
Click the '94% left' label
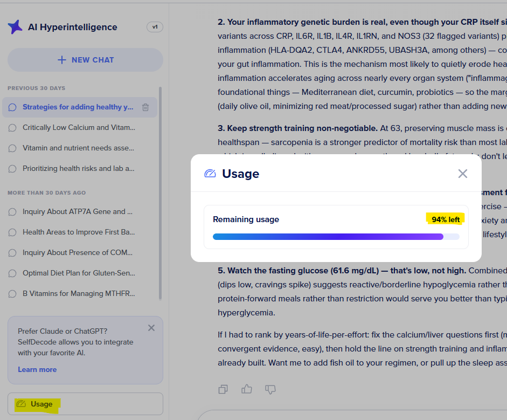tap(446, 219)
